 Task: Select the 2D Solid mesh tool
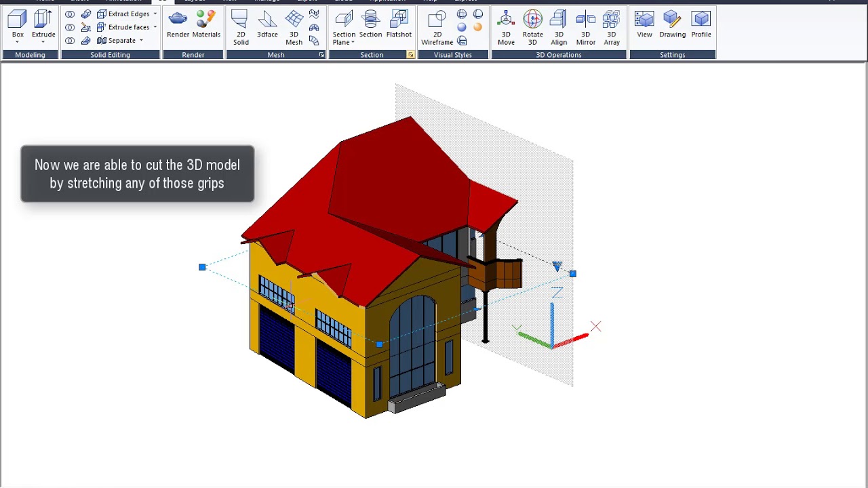(241, 27)
